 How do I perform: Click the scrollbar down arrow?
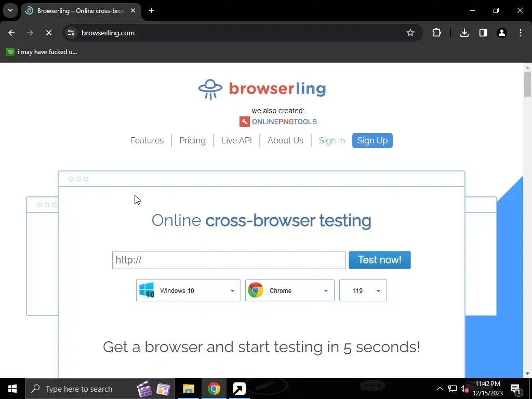(x=527, y=374)
